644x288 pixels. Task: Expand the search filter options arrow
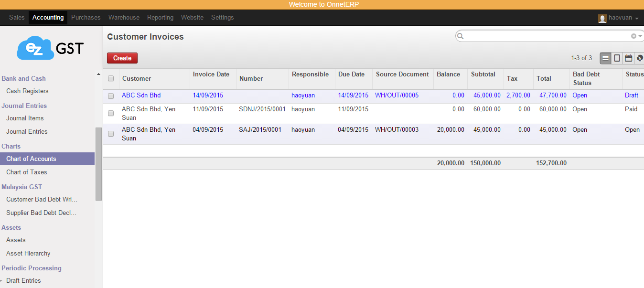[639, 36]
